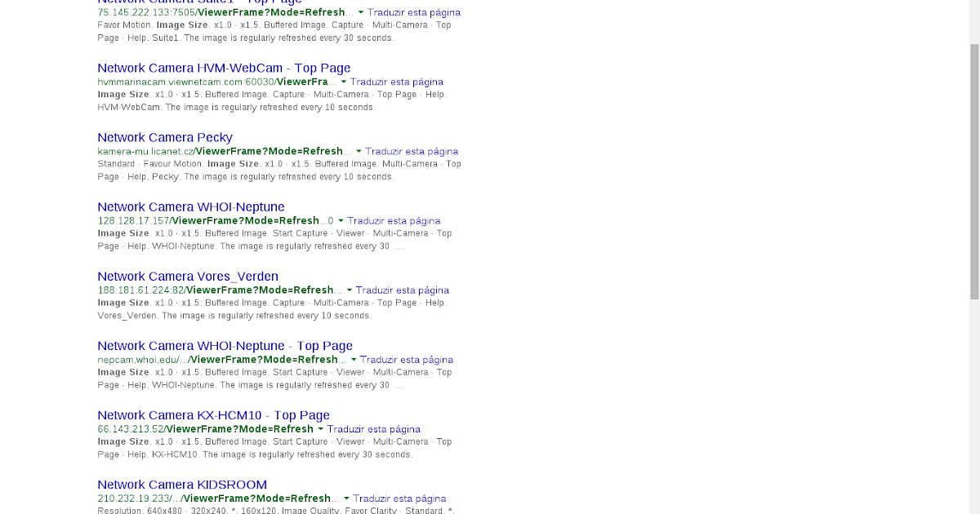980x514 pixels.
Task: Open the Network Camera Pecky result
Action: click(165, 138)
